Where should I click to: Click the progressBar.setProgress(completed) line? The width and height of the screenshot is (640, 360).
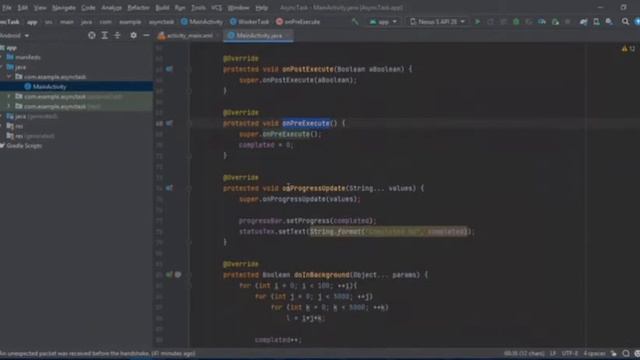pos(307,221)
